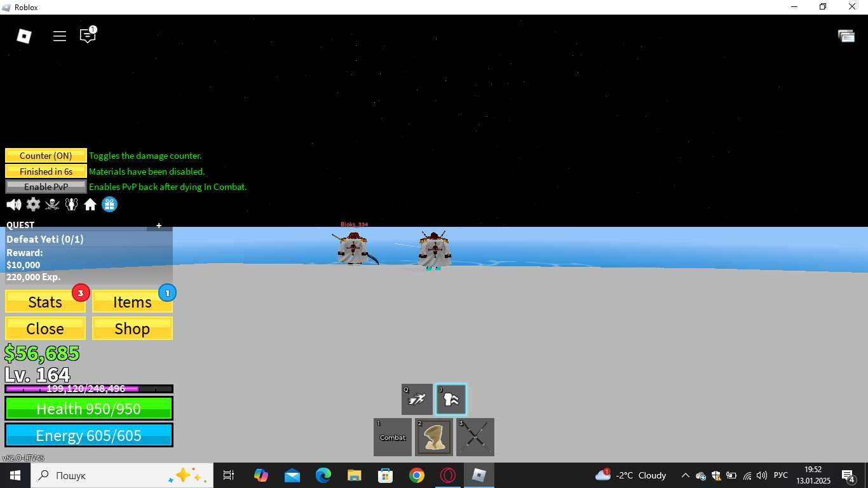
Task: Click the white home icon
Action: tap(90, 205)
